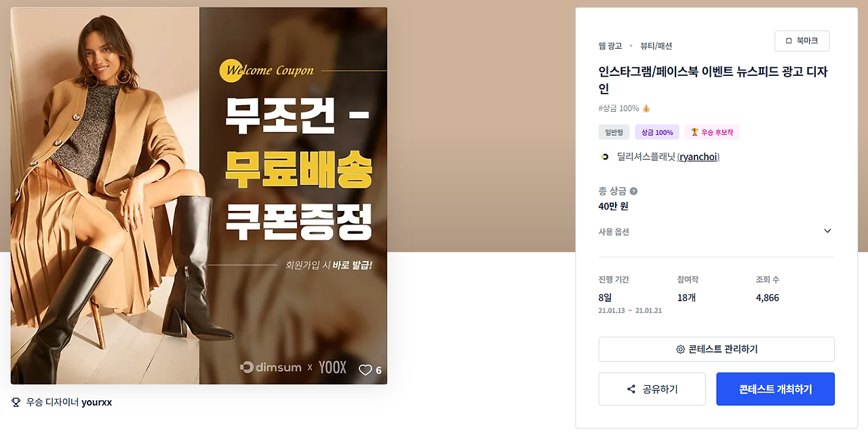The image size is (868, 432).
Task: Toggle the 북마크 bookmark button
Action: [802, 41]
